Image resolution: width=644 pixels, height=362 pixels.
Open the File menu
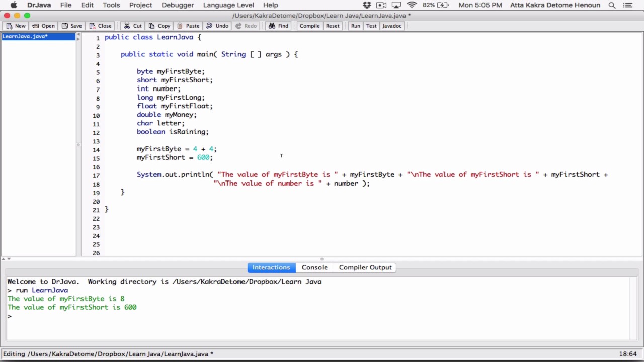[x=66, y=5]
